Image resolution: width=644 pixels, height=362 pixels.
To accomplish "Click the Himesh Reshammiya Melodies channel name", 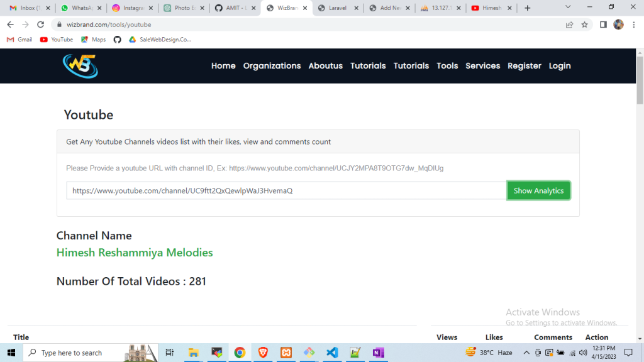I will pos(135,253).
